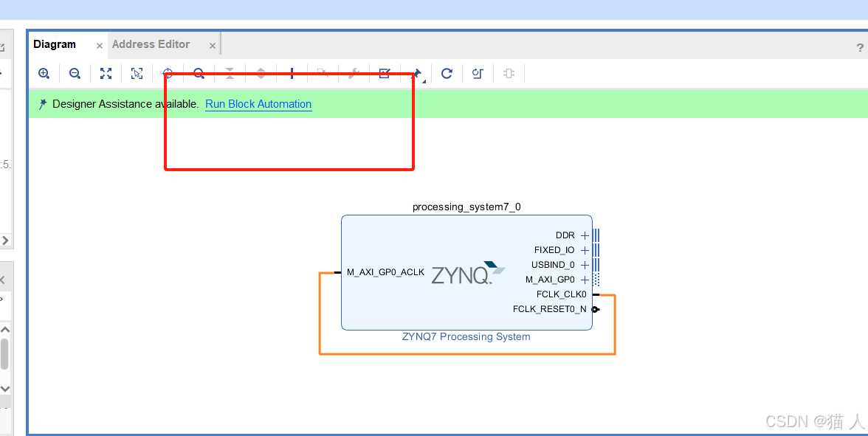Expand the FIXED_IO interface port
The width and height of the screenshot is (868, 436).
[585, 251]
